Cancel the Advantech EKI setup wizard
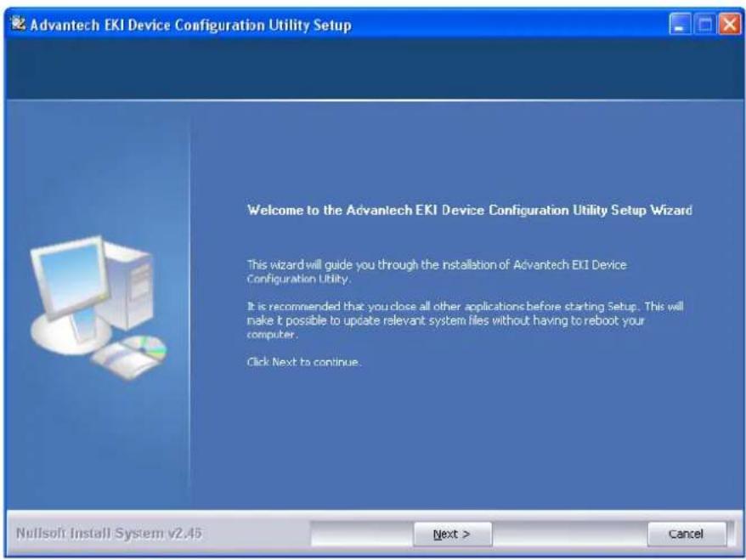This screenshot has width=746, height=560. click(x=686, y=534)
